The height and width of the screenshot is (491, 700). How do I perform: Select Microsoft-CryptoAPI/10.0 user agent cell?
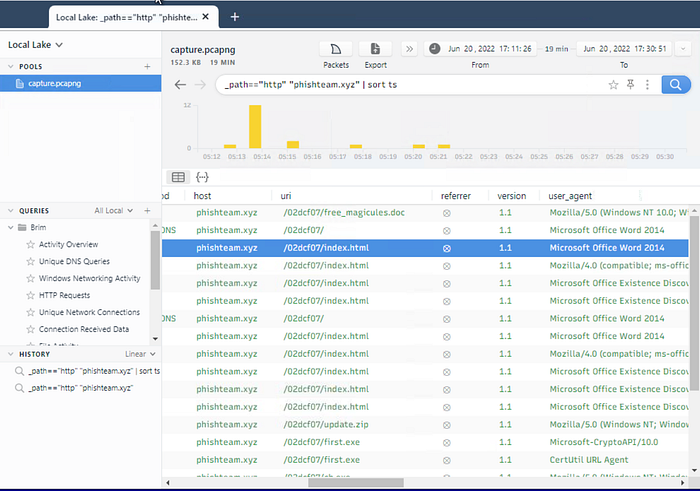pos(604,442)
